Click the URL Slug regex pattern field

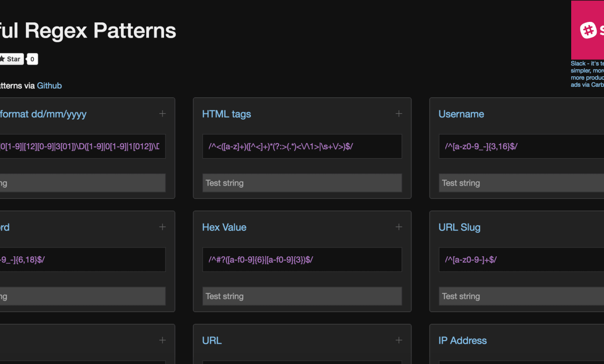pyautogui.click(x=522, y=259)
